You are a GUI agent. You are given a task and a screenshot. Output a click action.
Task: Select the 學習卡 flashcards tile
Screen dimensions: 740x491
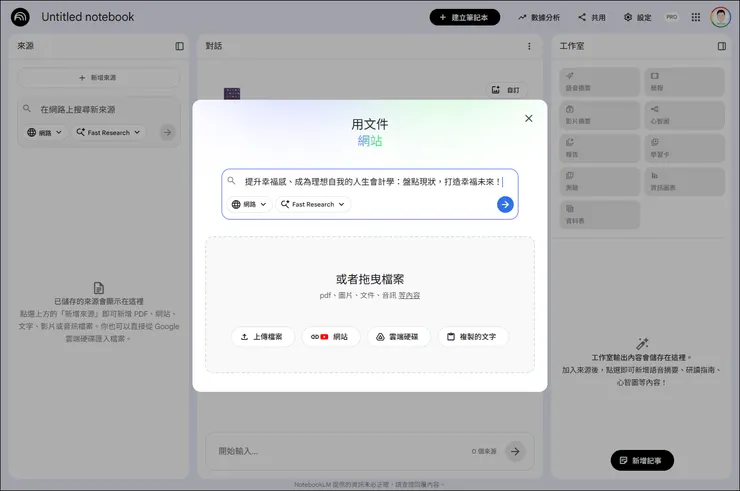point(684,148)
